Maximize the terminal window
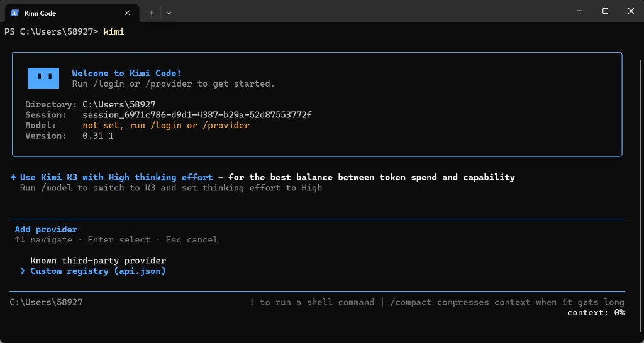 [605, 11]
